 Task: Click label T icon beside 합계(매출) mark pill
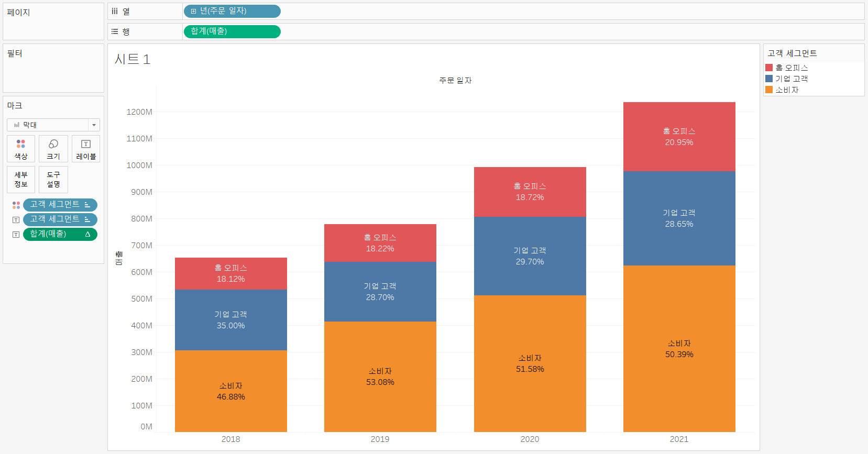click(16, 234)
